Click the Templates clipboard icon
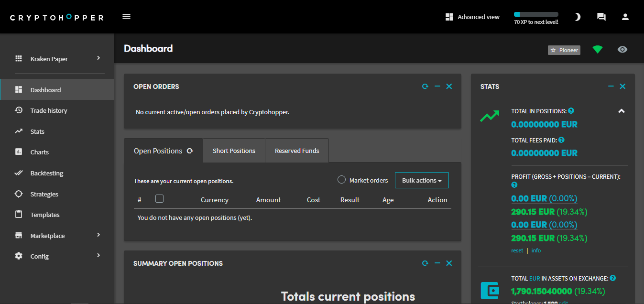 19,214
